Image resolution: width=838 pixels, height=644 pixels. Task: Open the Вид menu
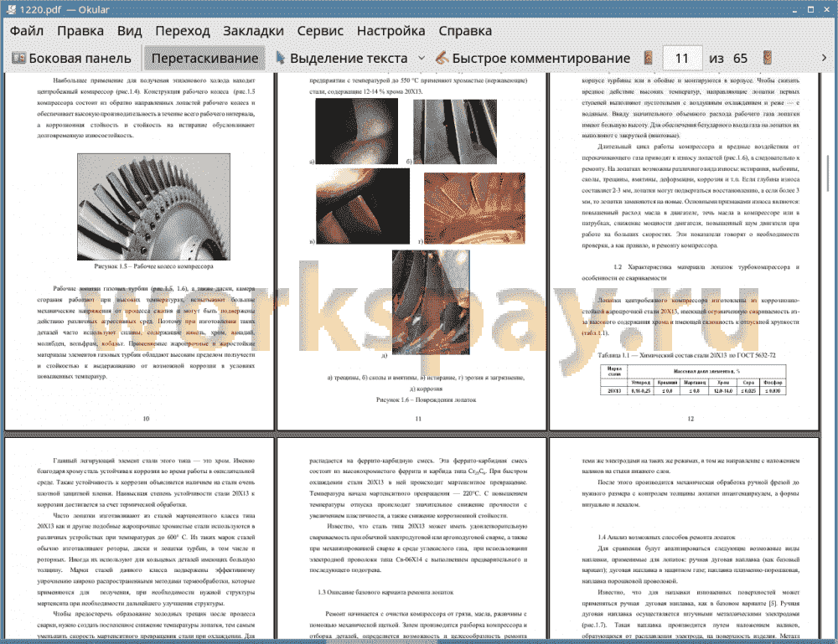click(x=129, y=31)
